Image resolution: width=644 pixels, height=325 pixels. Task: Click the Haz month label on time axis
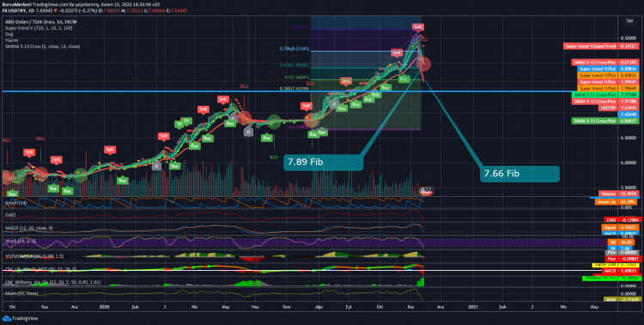pos(256,307)
